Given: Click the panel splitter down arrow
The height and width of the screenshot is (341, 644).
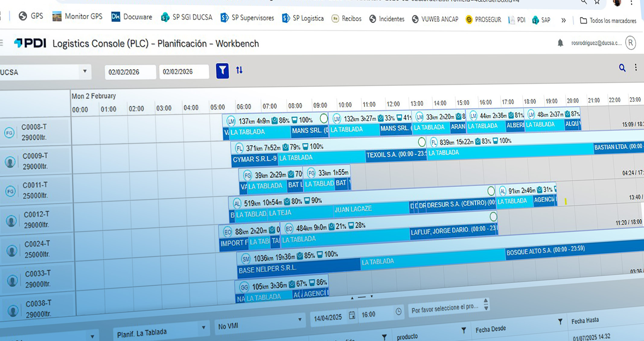Looking at the screenshot, I should 372,297.
